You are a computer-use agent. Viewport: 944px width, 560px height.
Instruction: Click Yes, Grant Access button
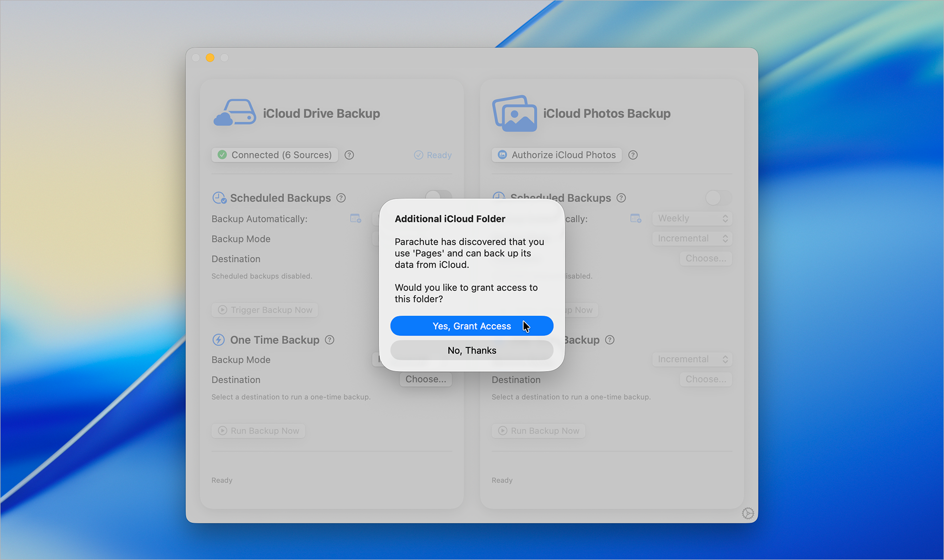click(x=472, y=326)
